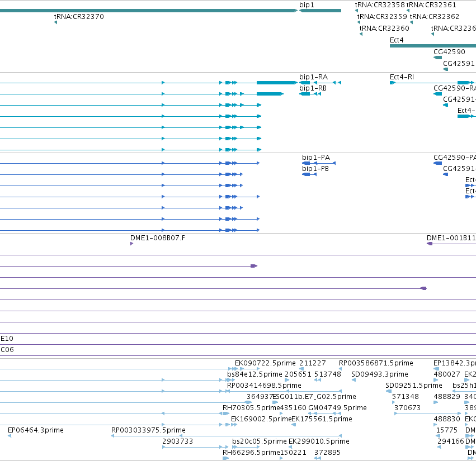Click the SD09493.3prime label

[379, 374]
